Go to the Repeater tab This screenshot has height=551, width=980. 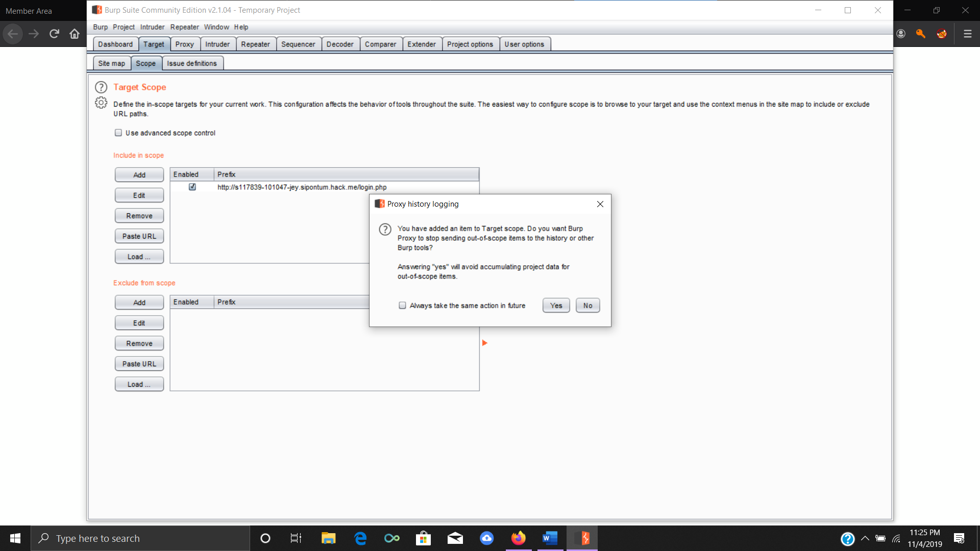[255, 44]
